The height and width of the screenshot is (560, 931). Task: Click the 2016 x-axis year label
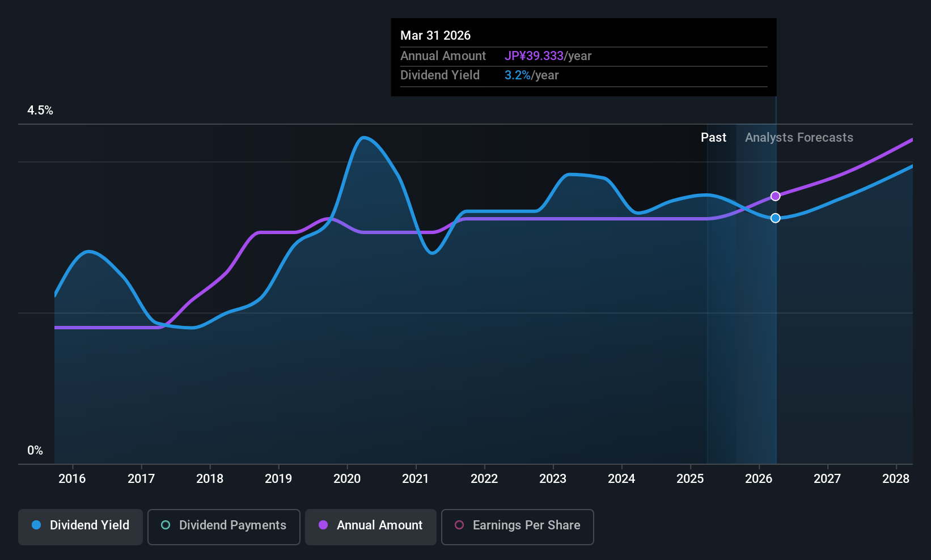coord(72,479)
